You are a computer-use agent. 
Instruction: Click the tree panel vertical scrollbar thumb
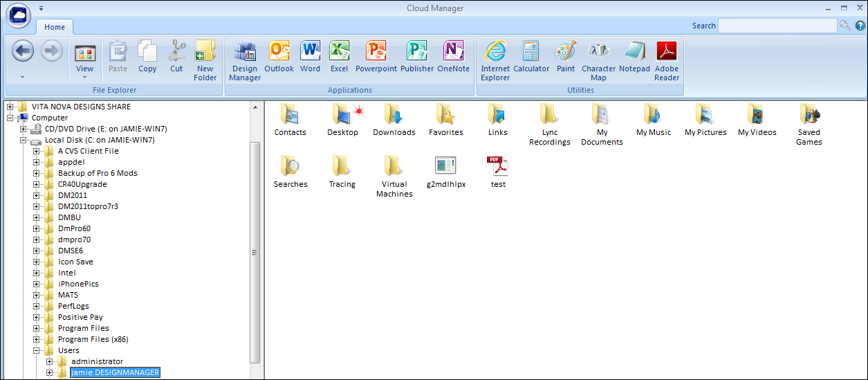click(255, 252)
